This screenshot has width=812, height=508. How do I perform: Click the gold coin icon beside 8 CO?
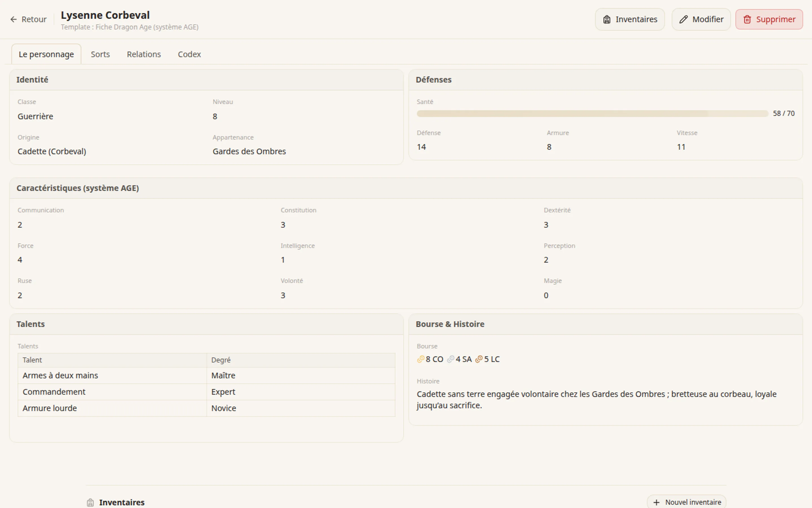[421, 360]
